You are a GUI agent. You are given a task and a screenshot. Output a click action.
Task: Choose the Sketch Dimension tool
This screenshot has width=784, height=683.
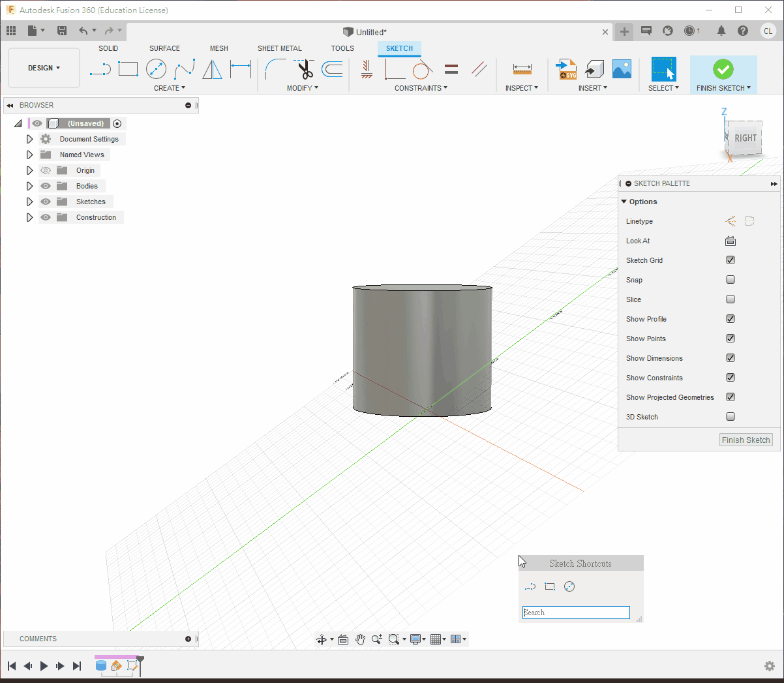click(x=241, y=68)
